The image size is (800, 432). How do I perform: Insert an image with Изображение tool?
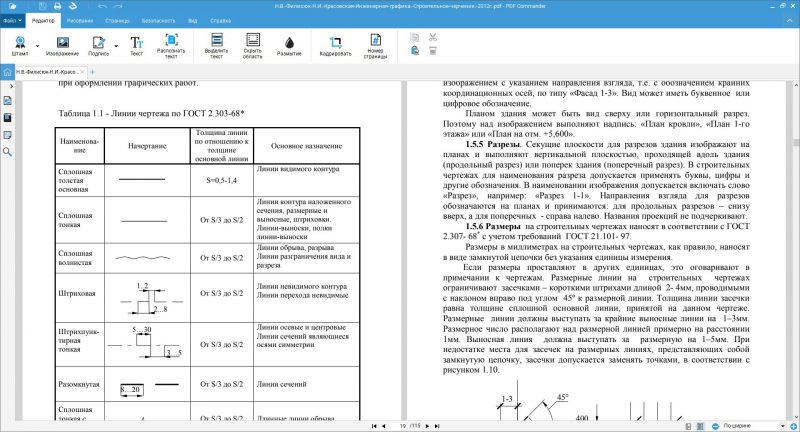(62, 45)
